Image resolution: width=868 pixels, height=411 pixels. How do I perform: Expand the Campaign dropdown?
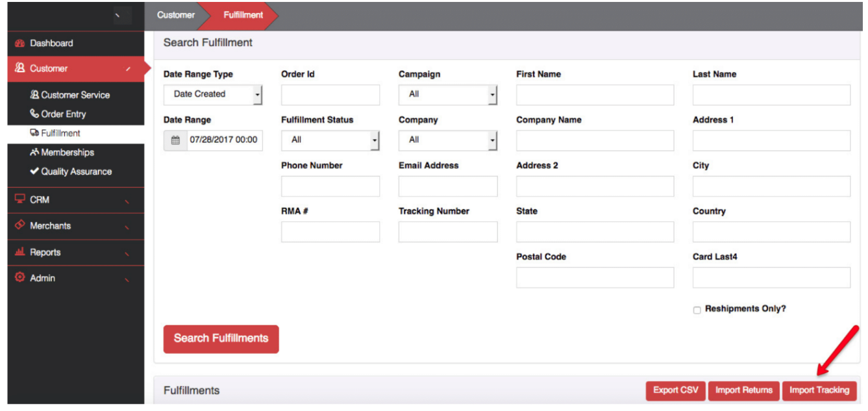coord(447,95)
